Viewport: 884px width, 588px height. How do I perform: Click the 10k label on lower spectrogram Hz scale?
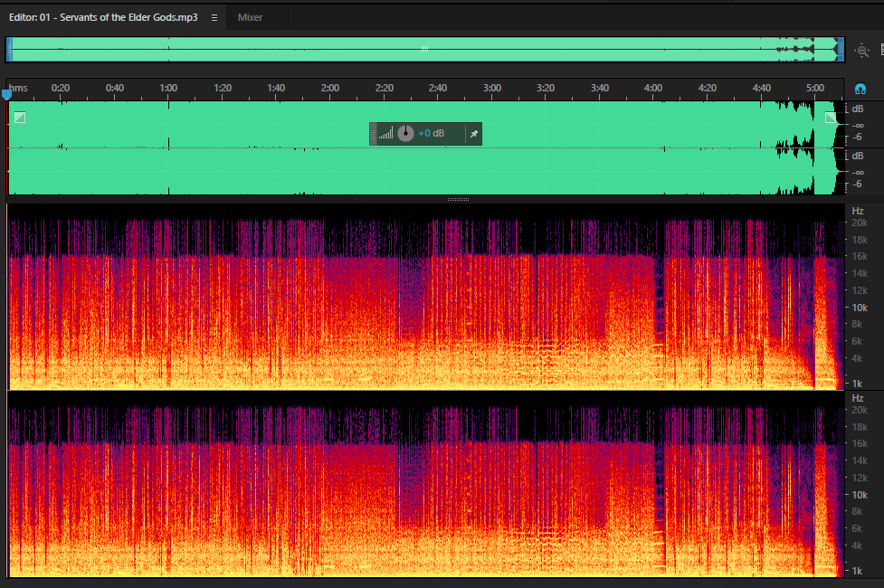[x=860, y=495]
